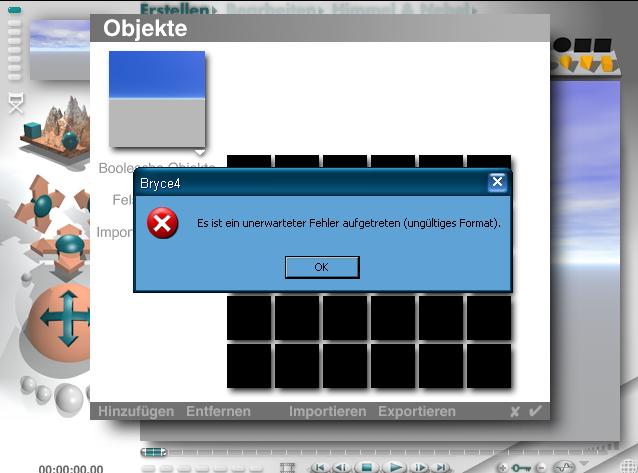
Task: Jump to last frame in animation controls
Action: pos(442,467)
